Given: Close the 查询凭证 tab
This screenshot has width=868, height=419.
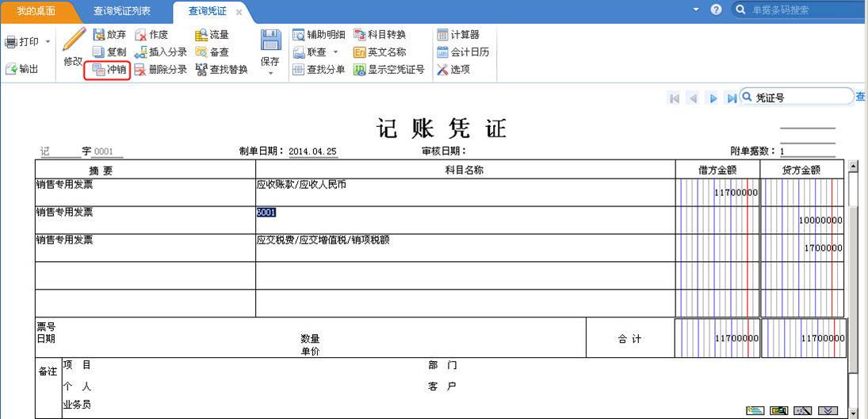Looking at the screenshot, I should tap(239, 12).
